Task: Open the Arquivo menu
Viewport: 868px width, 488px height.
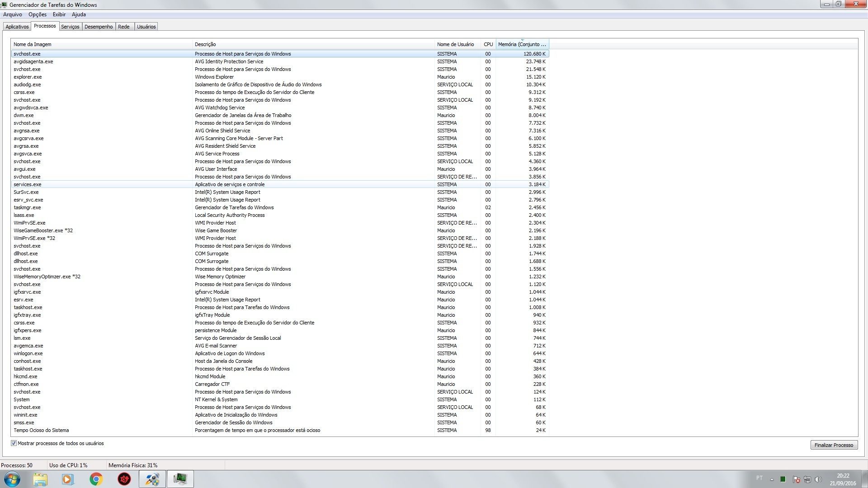Action: coord(13,14)
